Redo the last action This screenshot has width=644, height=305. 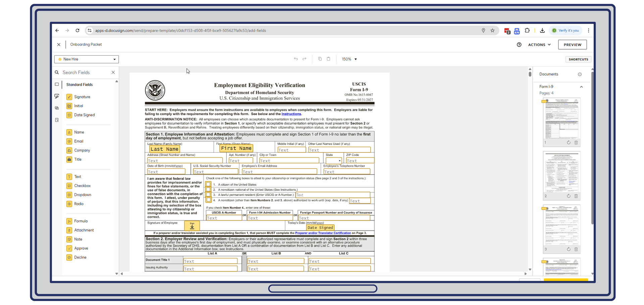pyautogui.click(x=304, y=59)
